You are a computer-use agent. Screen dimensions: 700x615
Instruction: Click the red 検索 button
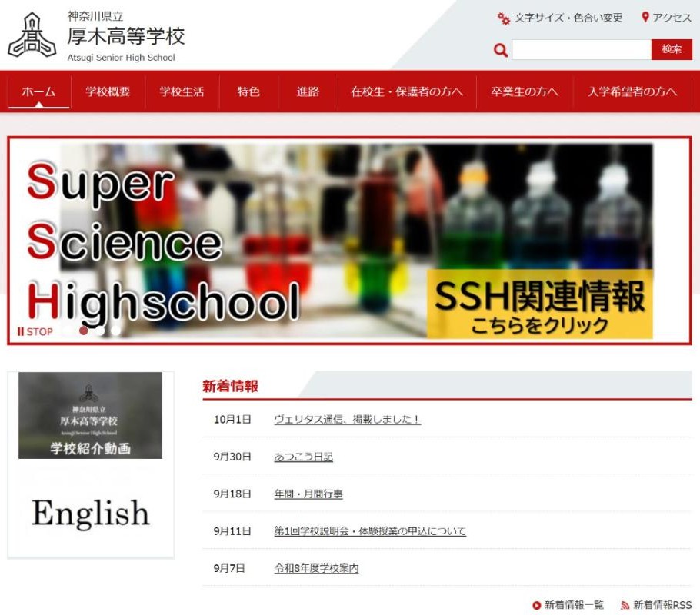coord(672,49)
